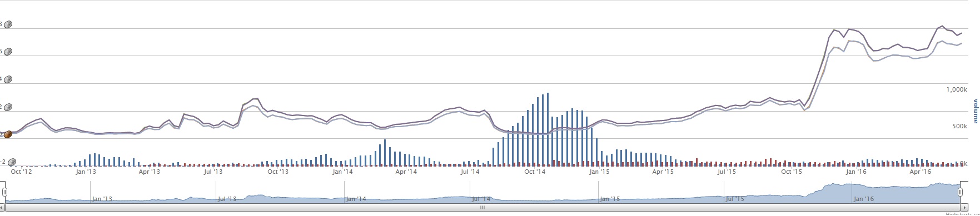Click the Jan '15 label on the main chart axis
The height and width of the screenshot is (216, 980).
pyautogui.click(x=599, y=172)
